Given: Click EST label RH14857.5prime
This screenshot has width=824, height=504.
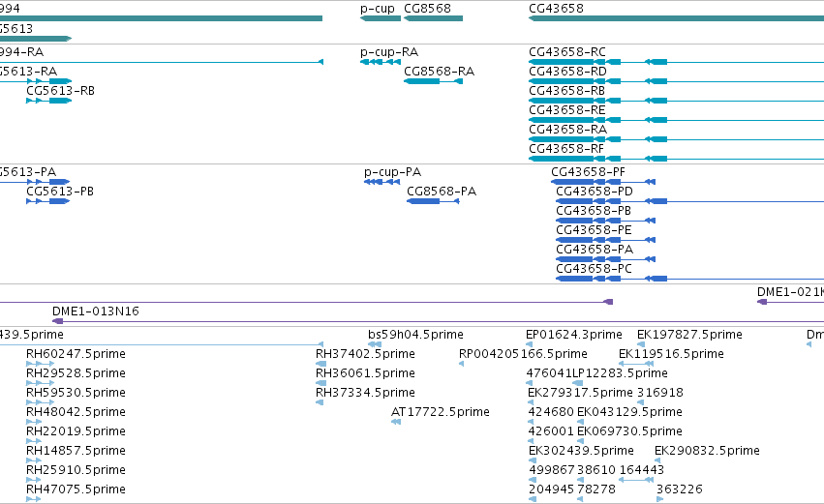Looking at the screenshot, I should click(x=76, y=452).
